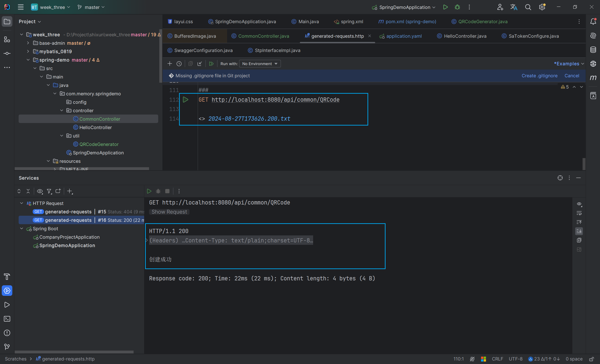Screen dimensions: 600x364
Task: Click Cancel in the missing gitignore banner
Action: 572,76
